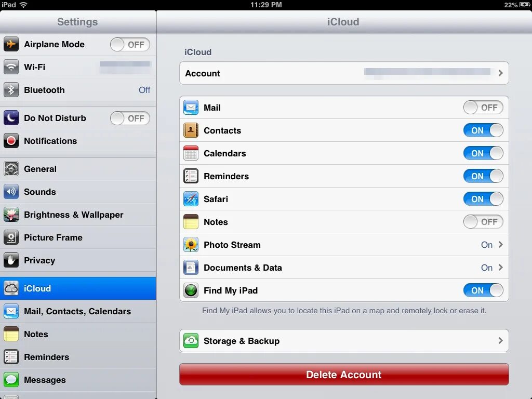Open Storage & Backup via chevron
This screenshot has width=532, height=399.
point(500,341)
